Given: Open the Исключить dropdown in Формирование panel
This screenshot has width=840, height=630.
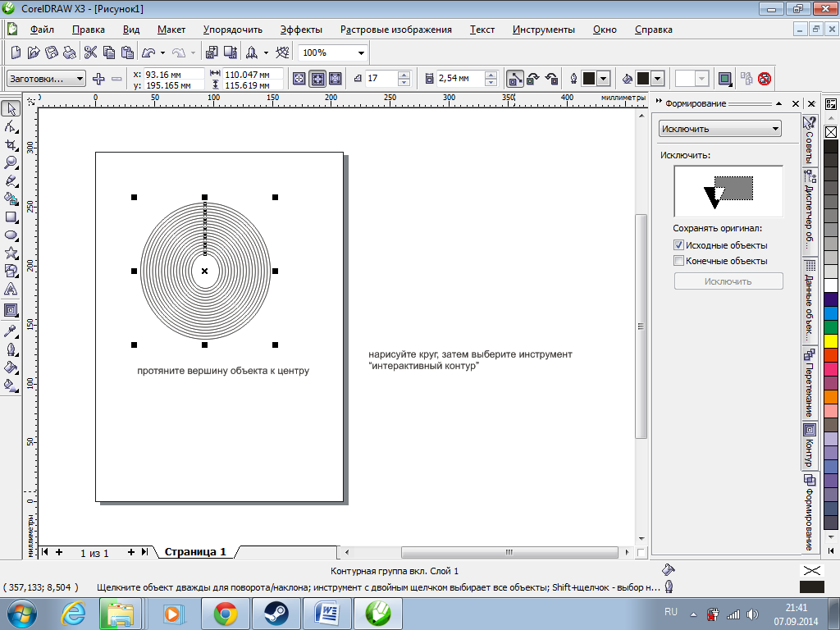Looking at the screenshot, I should click(x=720, y=129).
